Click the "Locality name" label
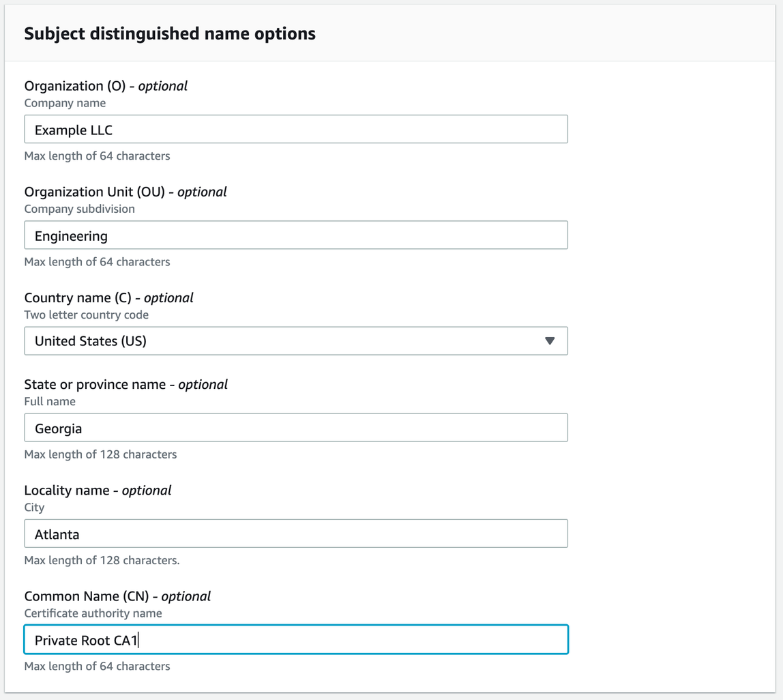This screenshot has height=700, width=783. click(66, 490)
